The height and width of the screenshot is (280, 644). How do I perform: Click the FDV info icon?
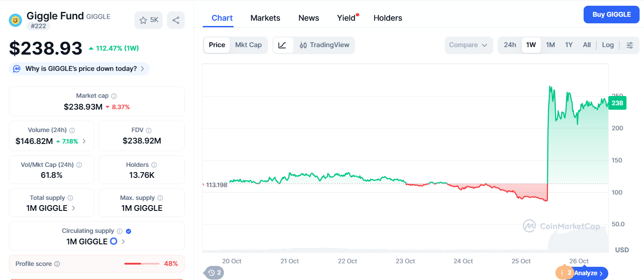[149, 131]
